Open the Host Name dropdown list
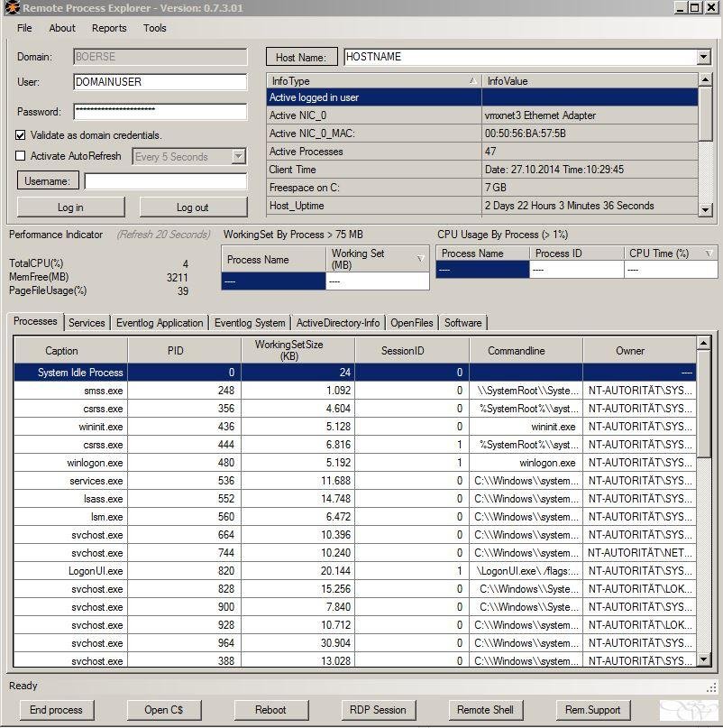 pos(703,57)
